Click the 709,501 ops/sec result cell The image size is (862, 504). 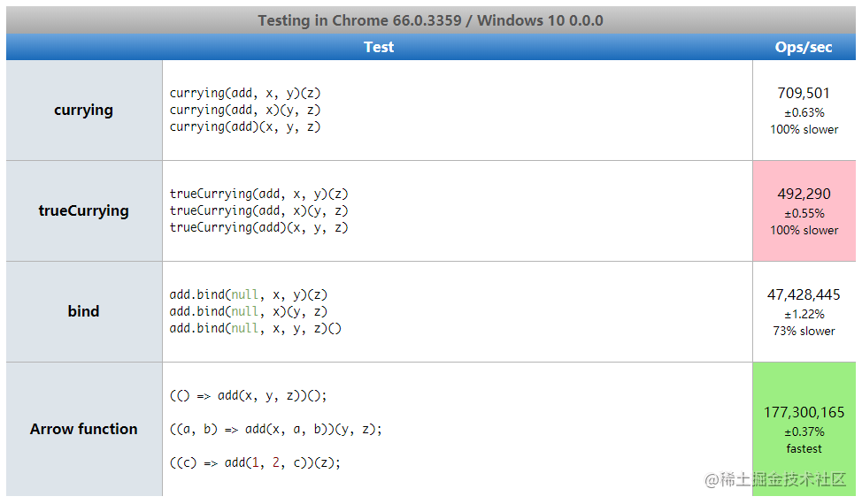pos(804,111)
